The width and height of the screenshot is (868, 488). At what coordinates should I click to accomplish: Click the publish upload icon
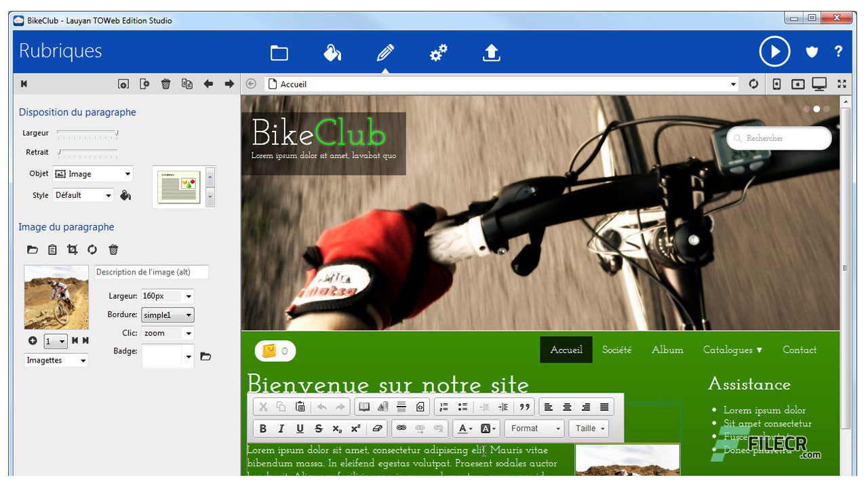click(491, 53)
